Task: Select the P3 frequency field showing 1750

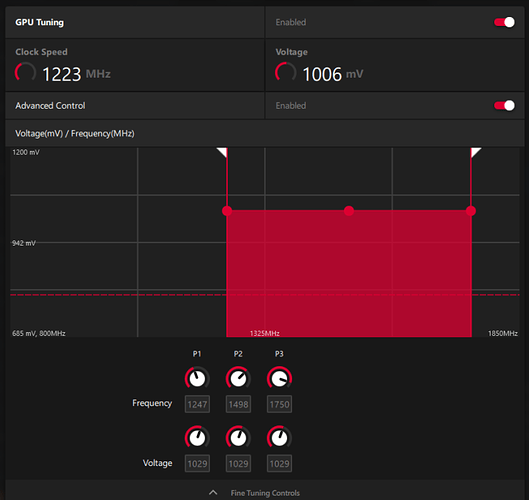Action: (x=280, y=404)
